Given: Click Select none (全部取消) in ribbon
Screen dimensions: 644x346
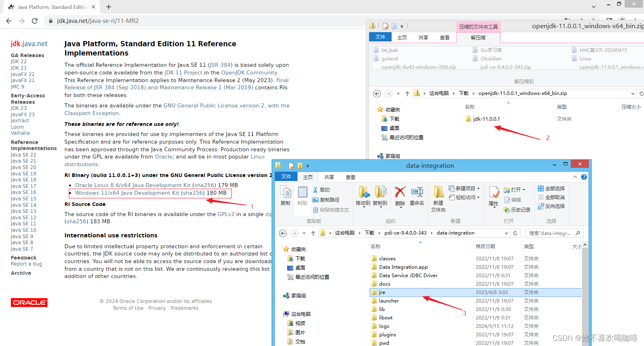Looking at the screenshot, I should (551, 197).
